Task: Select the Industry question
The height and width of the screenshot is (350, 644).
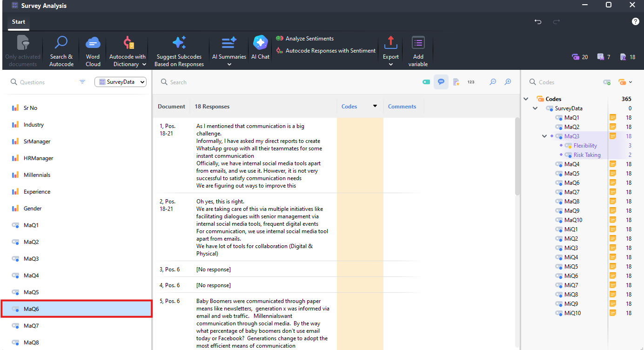Action: (76, 125)
